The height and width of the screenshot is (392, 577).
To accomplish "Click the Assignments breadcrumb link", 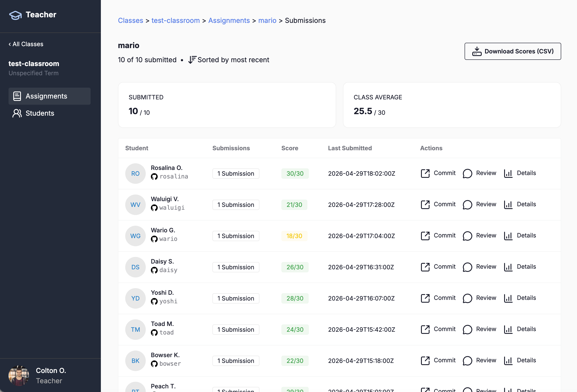I will click(229, 20).
